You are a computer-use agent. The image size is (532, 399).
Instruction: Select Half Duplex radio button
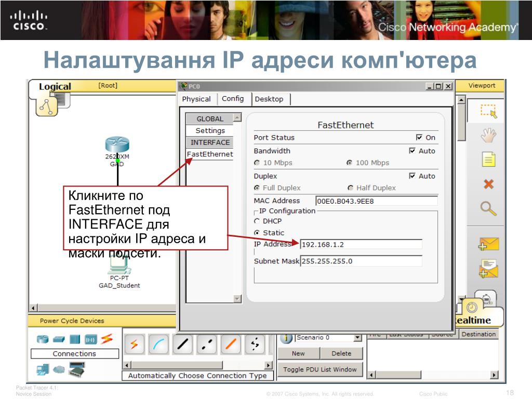[351, 188]
